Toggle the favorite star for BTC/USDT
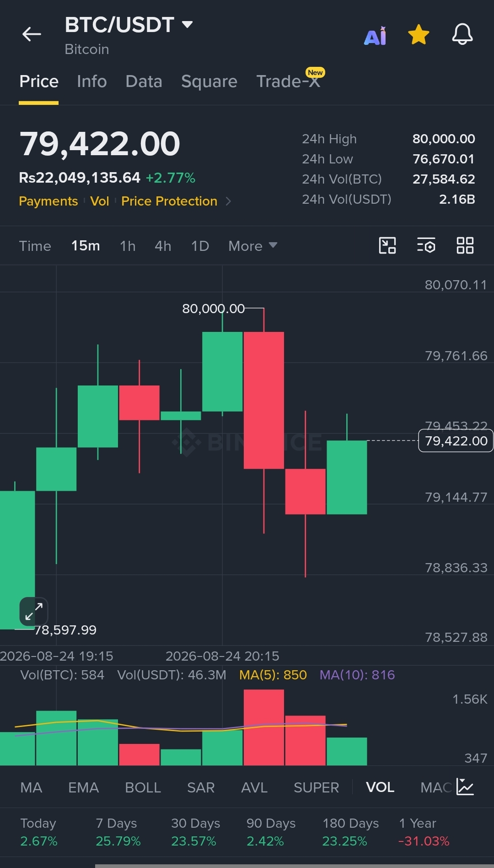The image size is (494, 868). tap(419, 35)
